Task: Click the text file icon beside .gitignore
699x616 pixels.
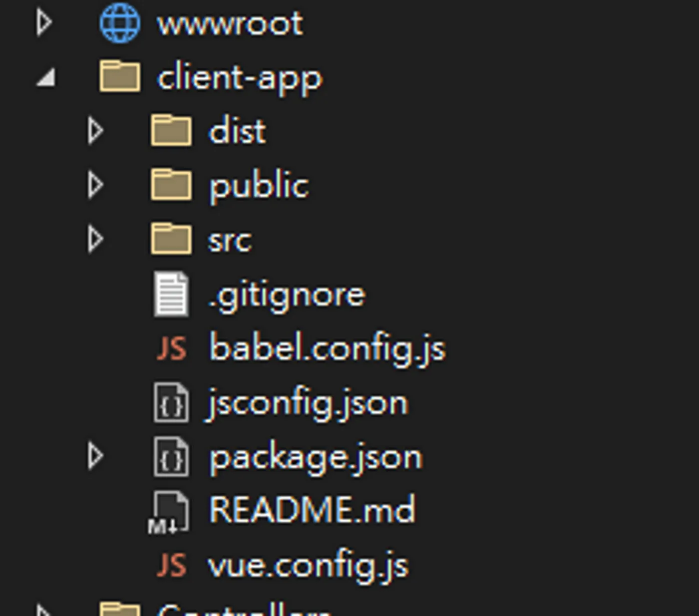Action: [171, 294]
